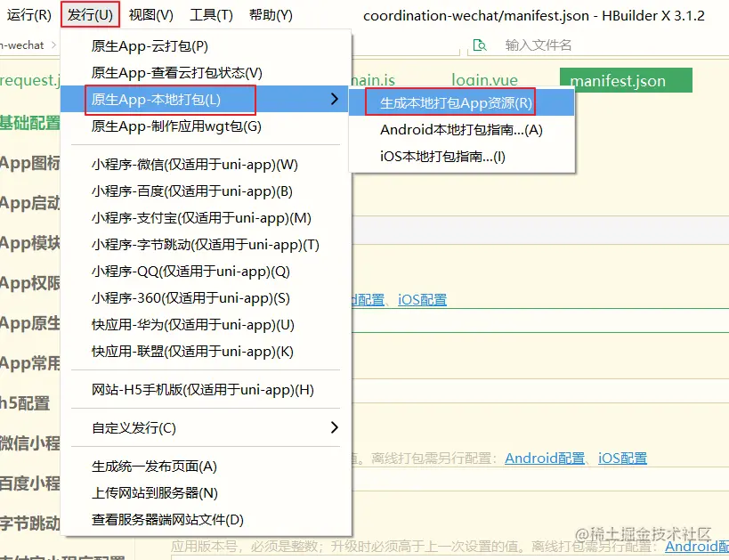Image resolution: width=729 pixels, height=560 pixels.
Task: Open the 发行(U) menu
Action: click(x=90, y=15)
